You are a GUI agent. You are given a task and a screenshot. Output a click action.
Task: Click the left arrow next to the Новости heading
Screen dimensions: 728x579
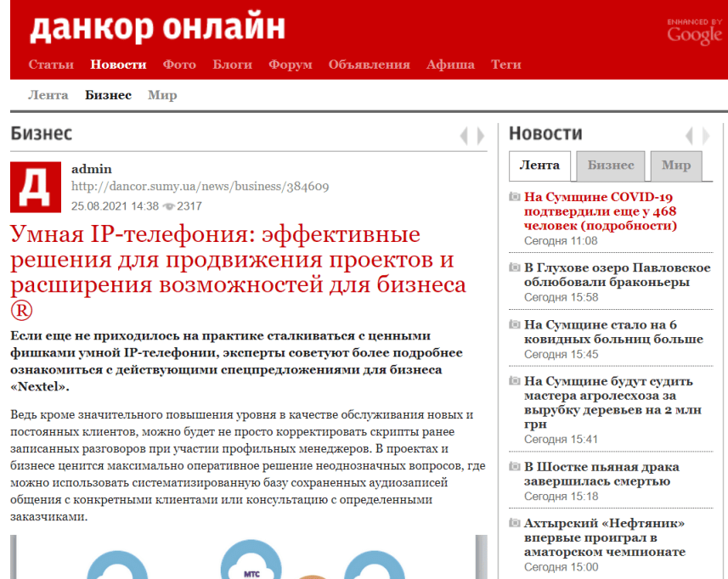pyautogui.click(x=688, y=134)
